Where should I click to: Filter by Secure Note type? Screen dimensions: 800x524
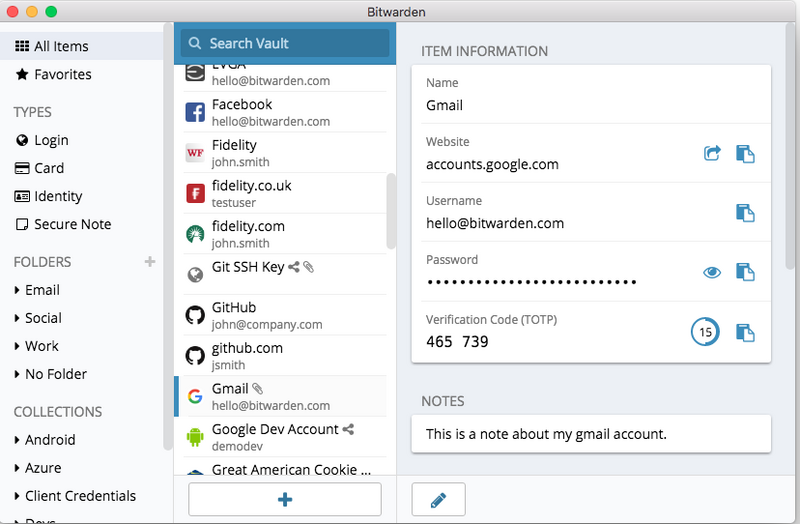(72, 224)
